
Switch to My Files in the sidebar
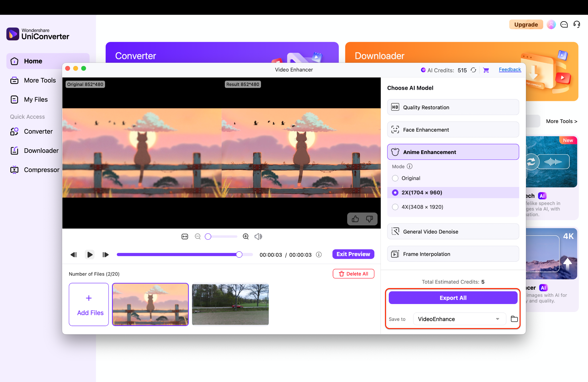(x=35, y=99)
